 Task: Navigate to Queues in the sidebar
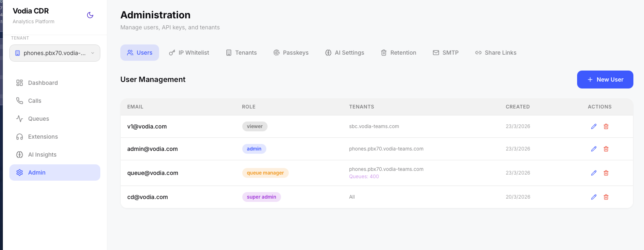[x=38, y=119]
